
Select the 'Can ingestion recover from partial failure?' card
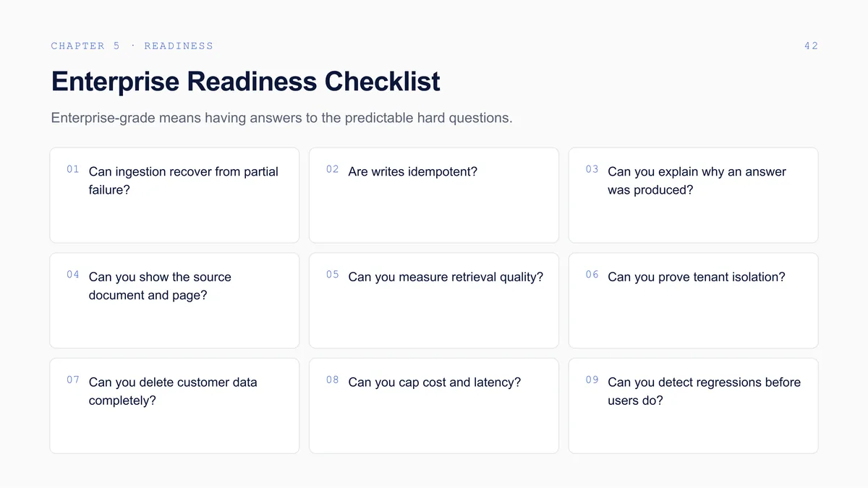point(174,195)
